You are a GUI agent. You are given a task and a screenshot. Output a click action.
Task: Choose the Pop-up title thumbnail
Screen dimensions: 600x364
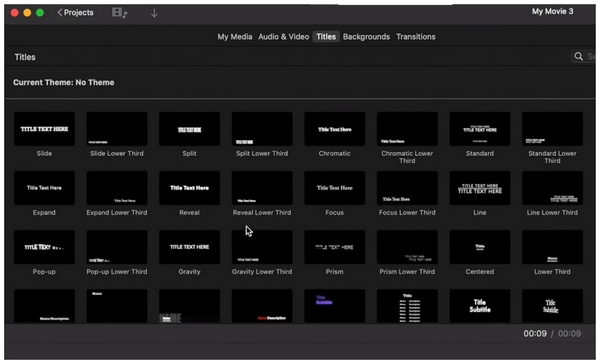tap(44, 247)
